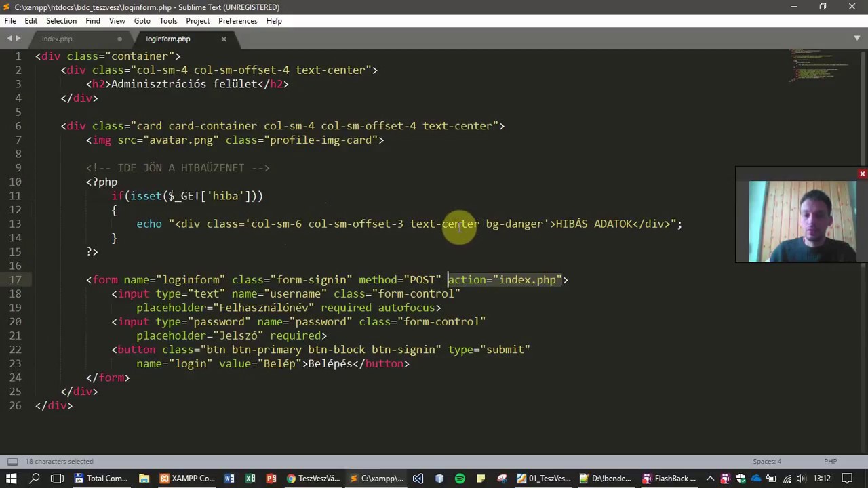Switch to 01_TeszVes taskbar window
Image resolution: width=868 pixels, height=488 pixels.
click(x=544, y=479)
